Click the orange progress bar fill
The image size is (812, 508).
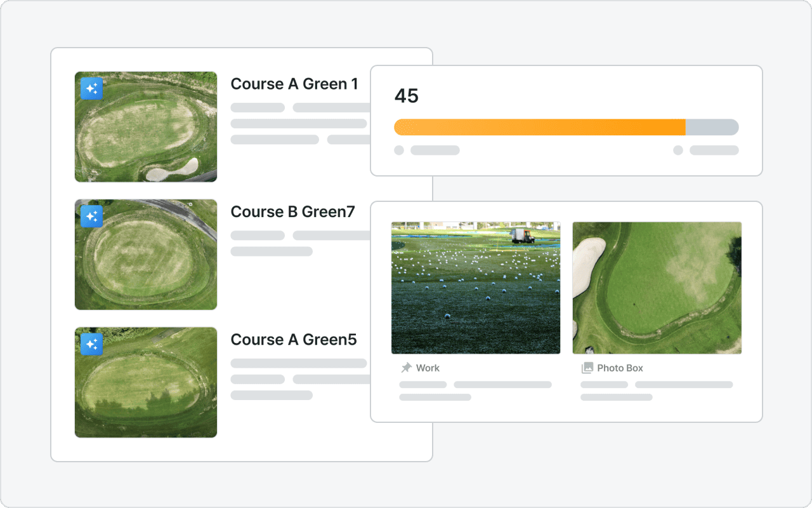click(540, 127)
